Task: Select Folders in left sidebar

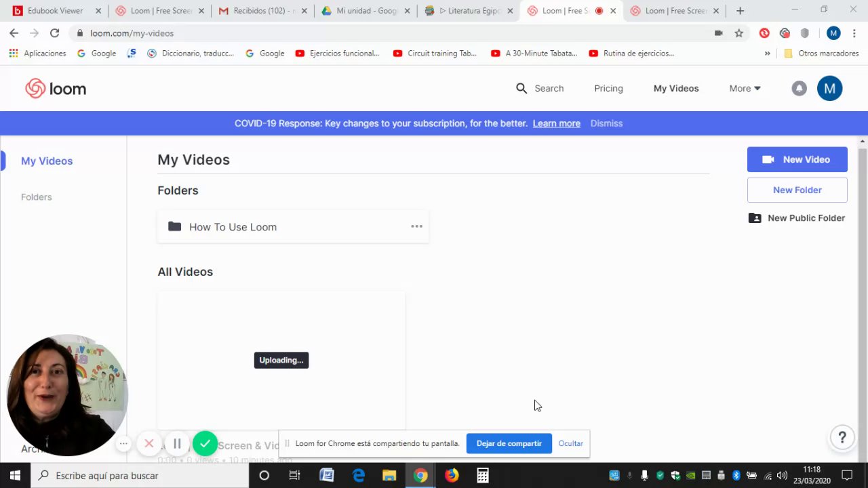Action: tap(36, 197)
